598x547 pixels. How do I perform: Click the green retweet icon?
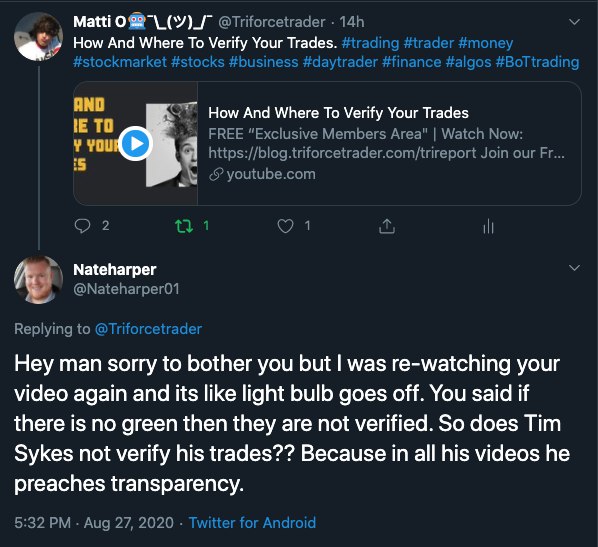[x=184, y=226]
